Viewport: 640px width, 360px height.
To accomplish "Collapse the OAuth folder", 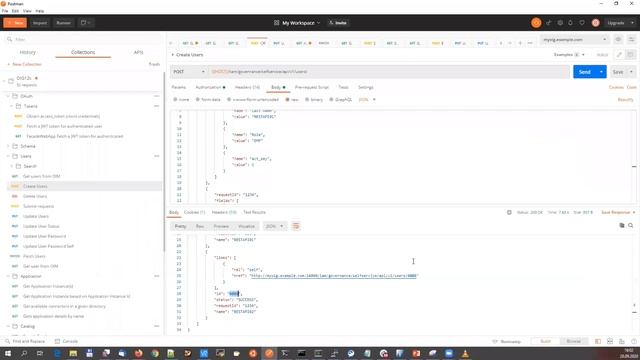I will pos(8,96).
